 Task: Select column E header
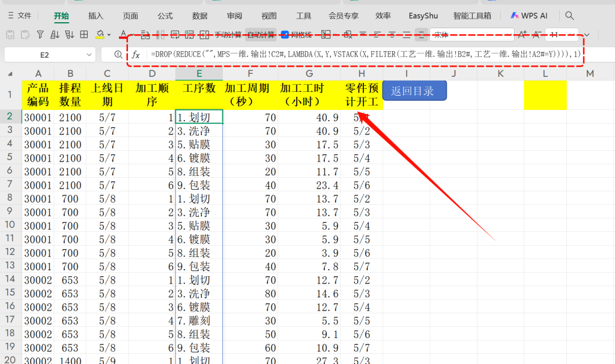coord(199,74)
